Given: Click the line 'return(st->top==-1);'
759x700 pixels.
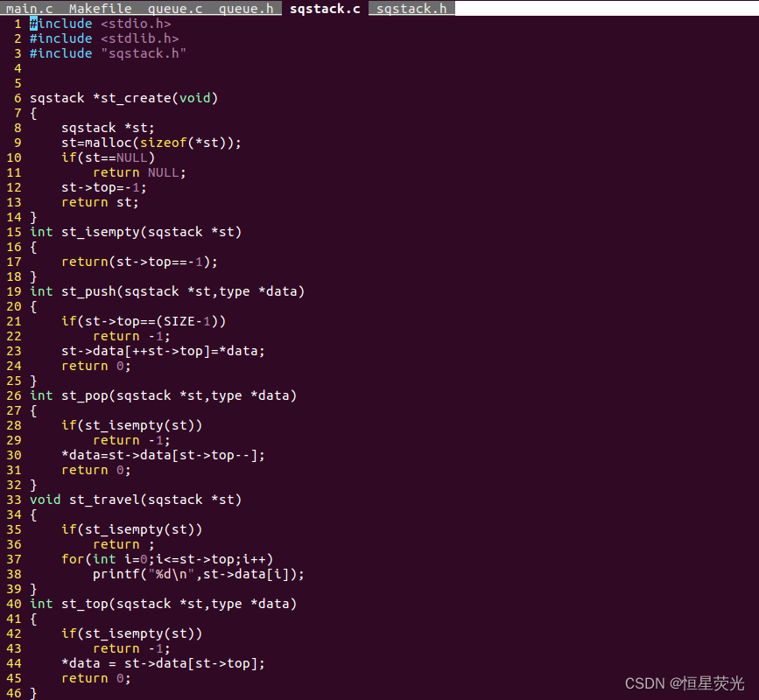Looking at the screenshot, I should pyautogui.click(x=139, y=262).
